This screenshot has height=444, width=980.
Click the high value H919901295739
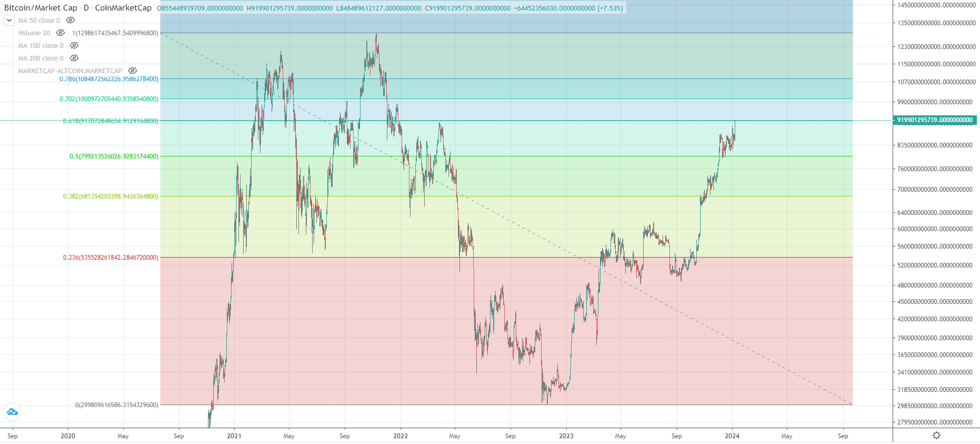tap(289, 8)
